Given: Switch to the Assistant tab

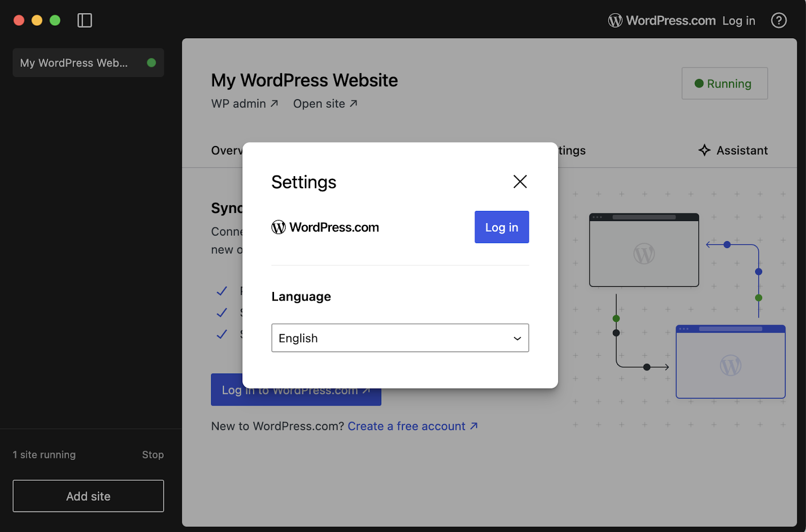Looking at the screenshot, I should click(741, 150).
